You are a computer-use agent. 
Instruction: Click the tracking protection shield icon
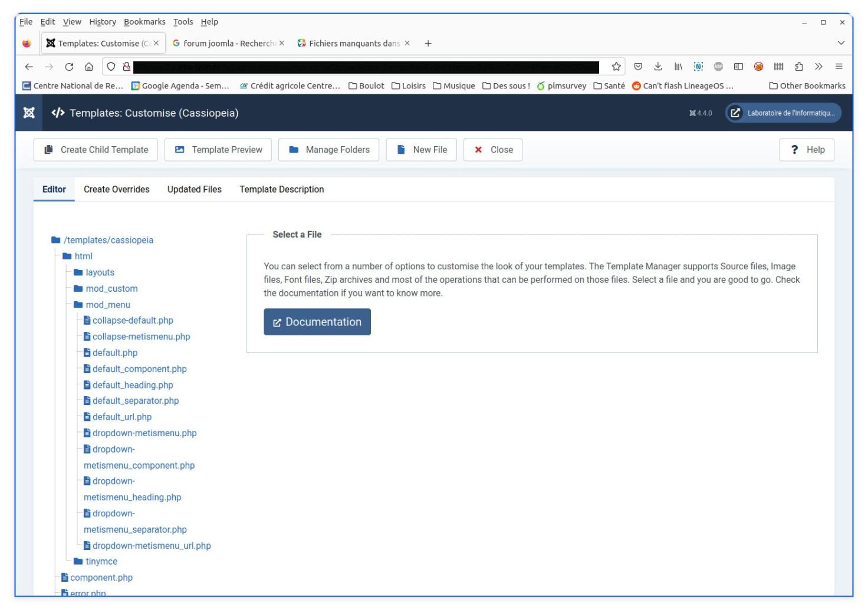[111, 67]
